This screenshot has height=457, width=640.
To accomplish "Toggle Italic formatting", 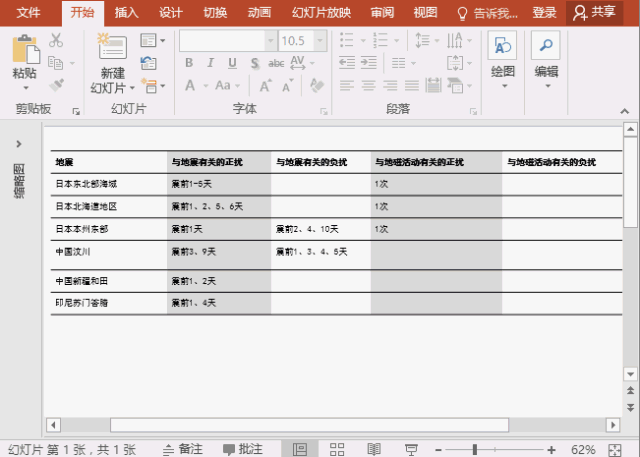I will (211, 63).
